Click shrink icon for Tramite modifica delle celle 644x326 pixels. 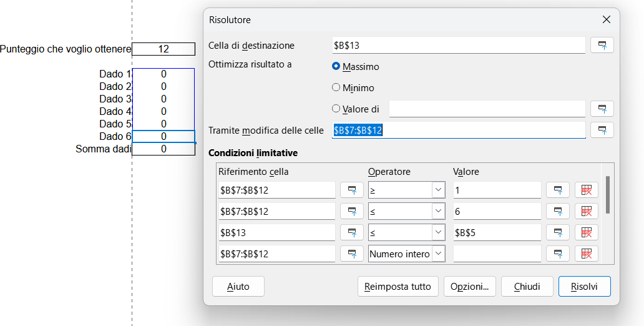pyautogui.click(x=602, y=130)
